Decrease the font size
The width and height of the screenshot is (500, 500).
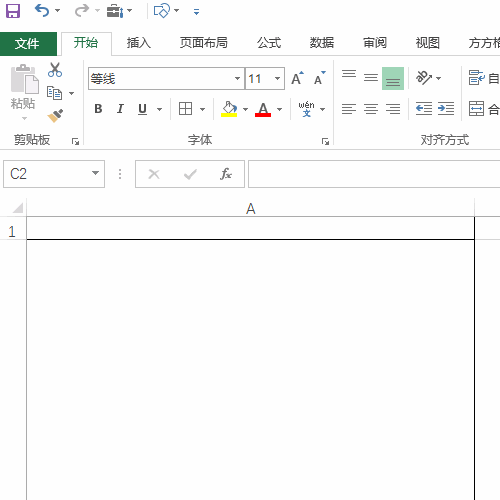click(x=319, y=79)
